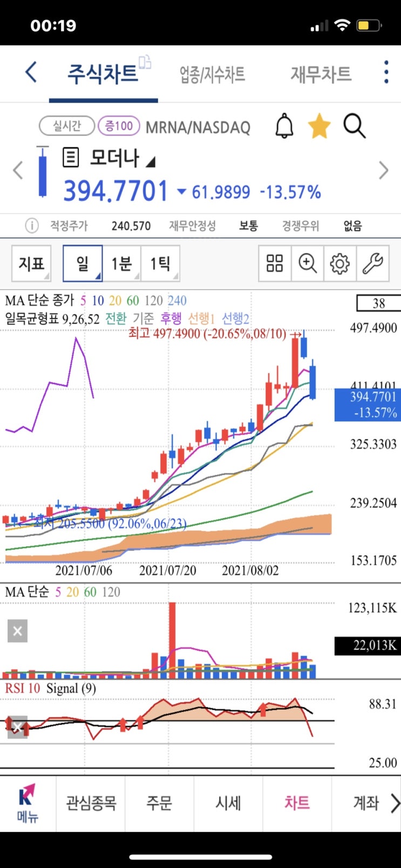Viewport: 401px width, 868px height.
Task: Toggle the favorite star for 모더나
Action: pos(319,126)
